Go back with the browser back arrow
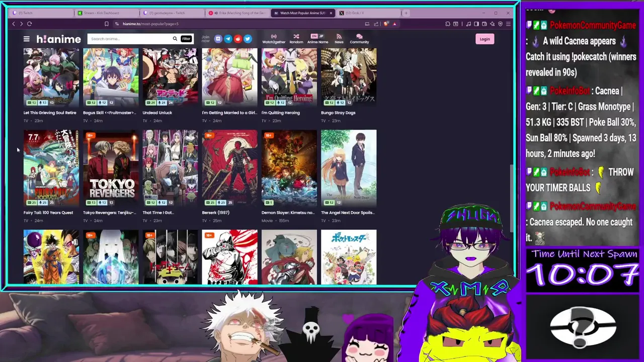Viewport: 644px width, 362px height. click(x=14, y=24)
